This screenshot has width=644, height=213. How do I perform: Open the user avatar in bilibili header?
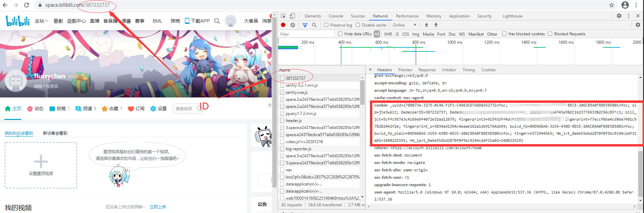(x=231, y=21)
